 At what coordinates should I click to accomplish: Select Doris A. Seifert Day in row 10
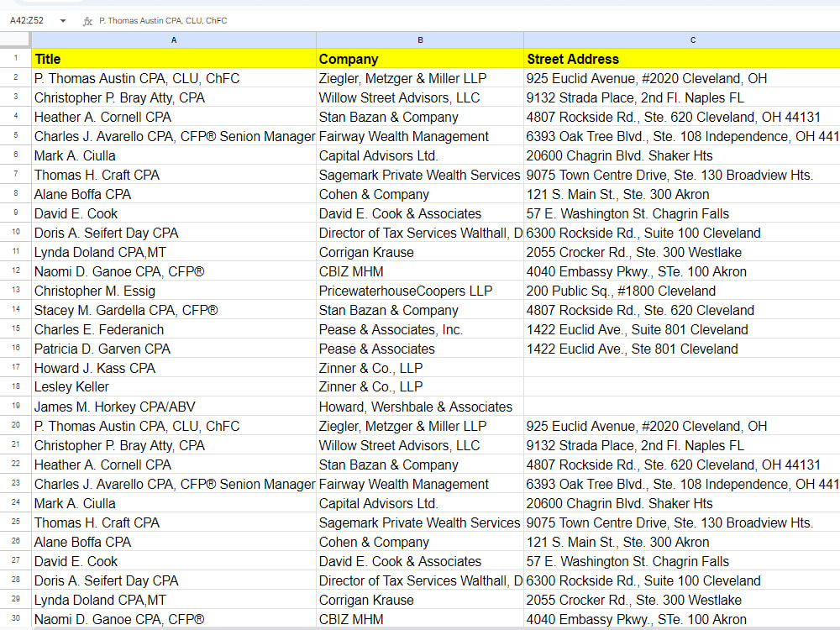(174, 233)
